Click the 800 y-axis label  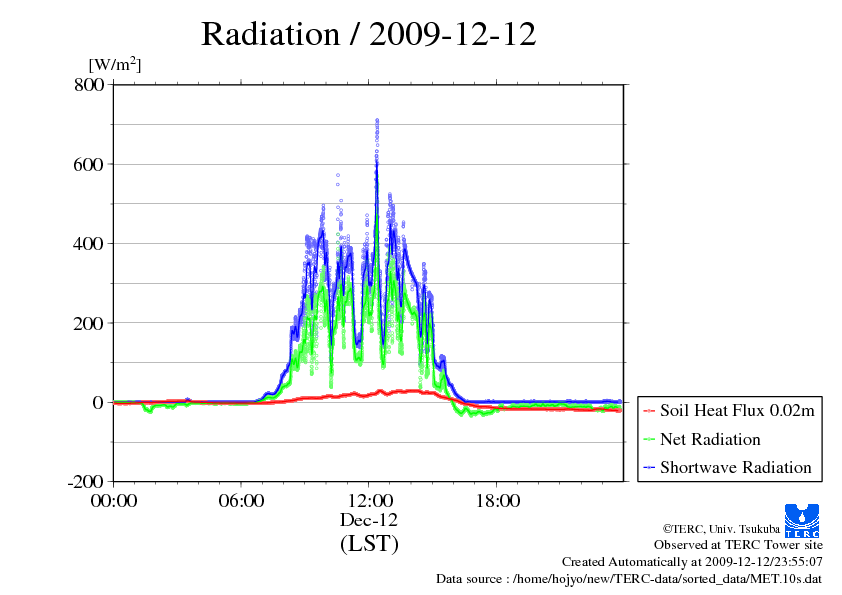(x=89, y=85)
